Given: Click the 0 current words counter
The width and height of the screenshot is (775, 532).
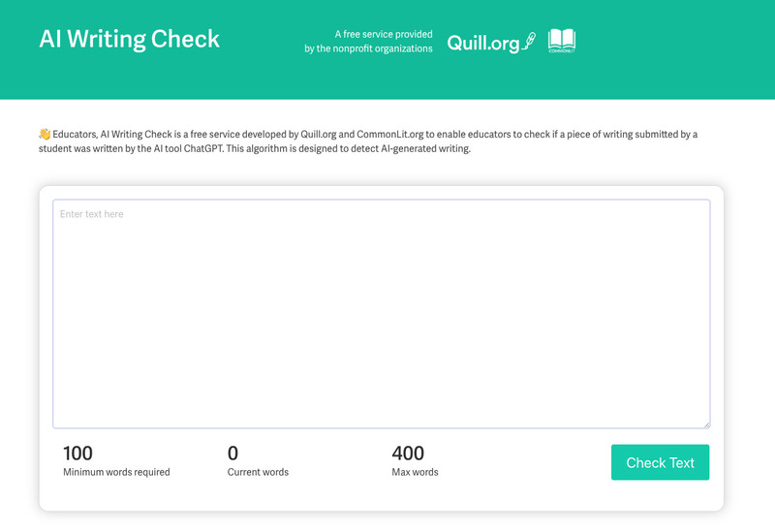Looking at the screenshot, I should click(232, 453).
